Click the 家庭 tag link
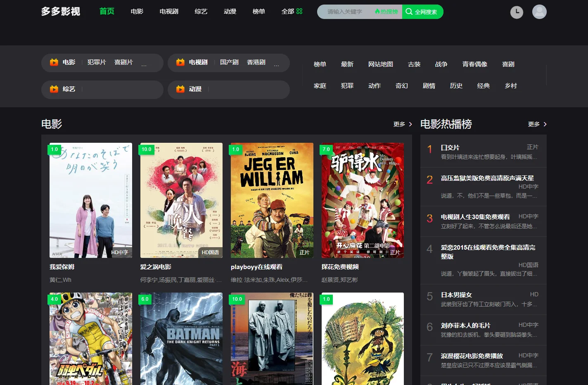Image resolution: width=588 pixels, height=385 pixels. pyautogui.click(x=320, y=86)
